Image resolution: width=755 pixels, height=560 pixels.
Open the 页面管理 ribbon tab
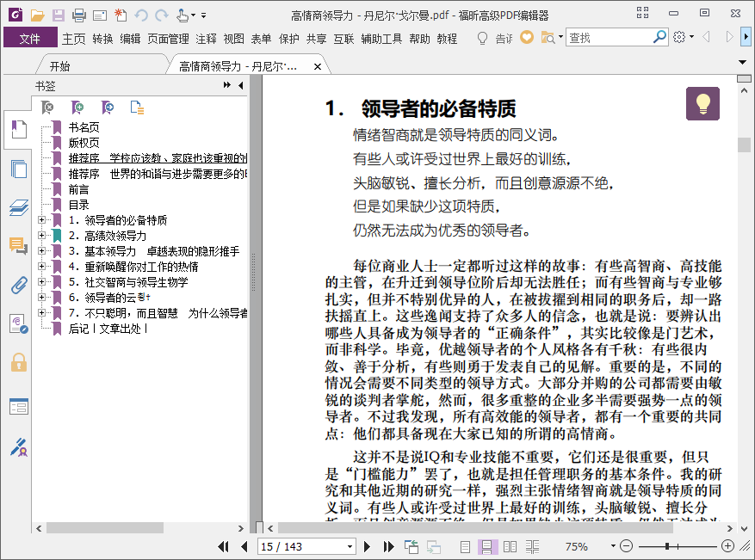168,39
